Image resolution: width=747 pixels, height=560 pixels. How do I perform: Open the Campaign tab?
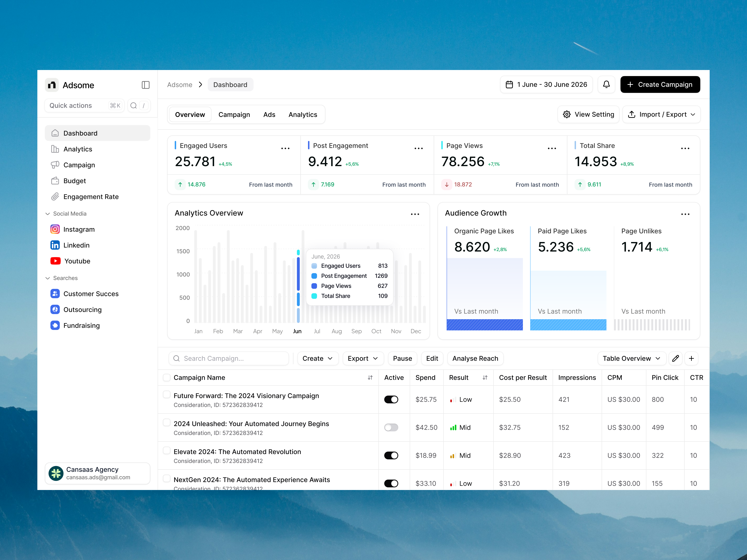pyautogui.click(x=234, y=114)
